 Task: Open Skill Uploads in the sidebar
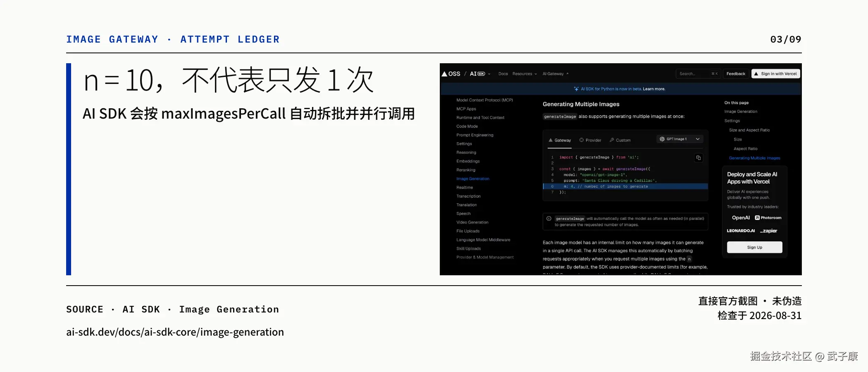click(469, 248)
